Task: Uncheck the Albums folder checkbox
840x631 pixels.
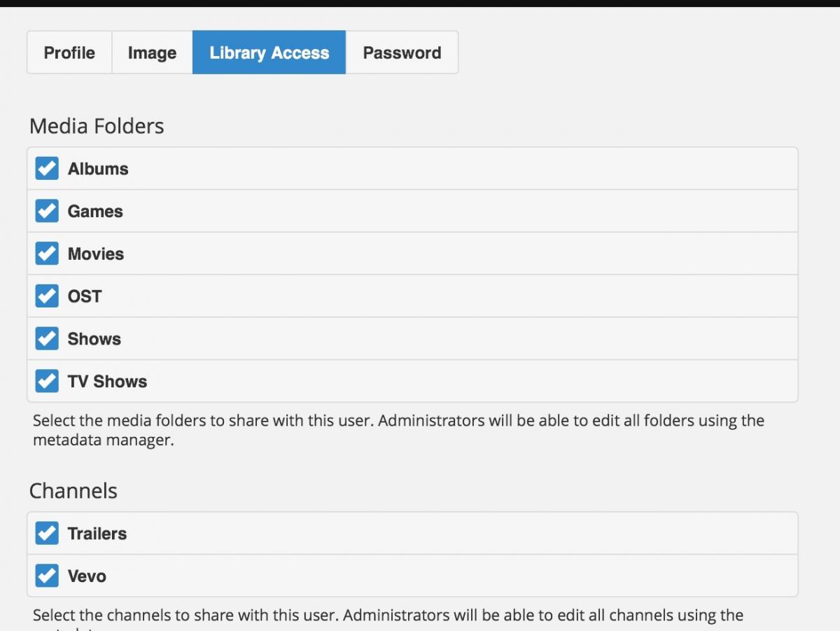Action: tap(47, 169)
